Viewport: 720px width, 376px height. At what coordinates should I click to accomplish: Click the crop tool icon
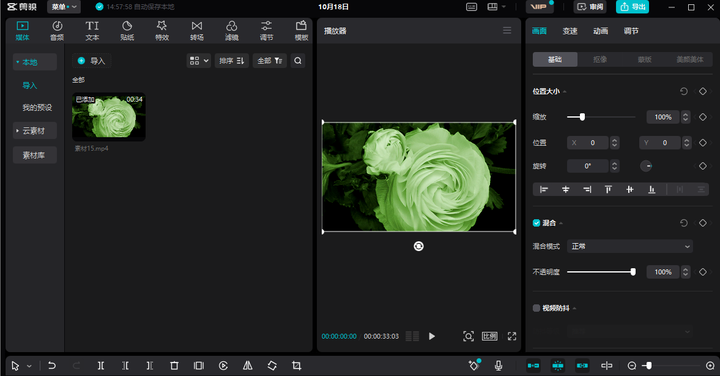pos(297,365)
